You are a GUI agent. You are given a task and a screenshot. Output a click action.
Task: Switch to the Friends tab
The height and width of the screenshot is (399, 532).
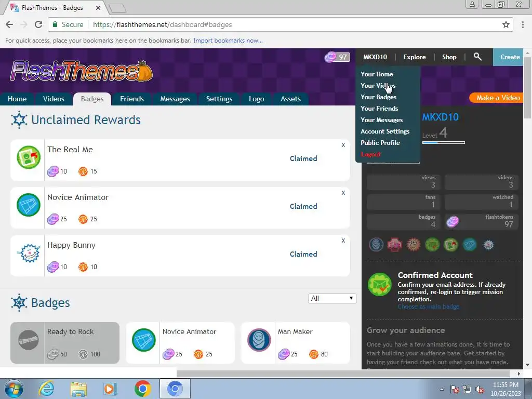tap(131, 99)
